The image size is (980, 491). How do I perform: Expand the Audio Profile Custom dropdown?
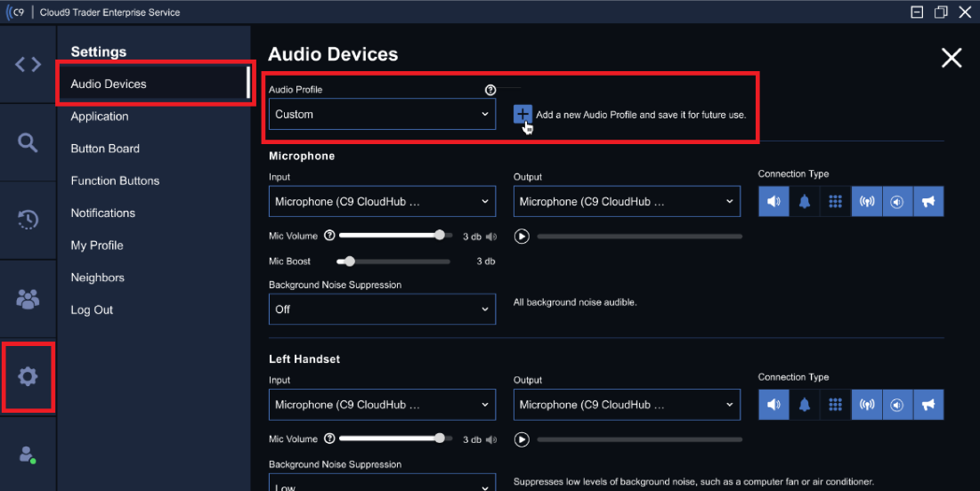point(382,114)
